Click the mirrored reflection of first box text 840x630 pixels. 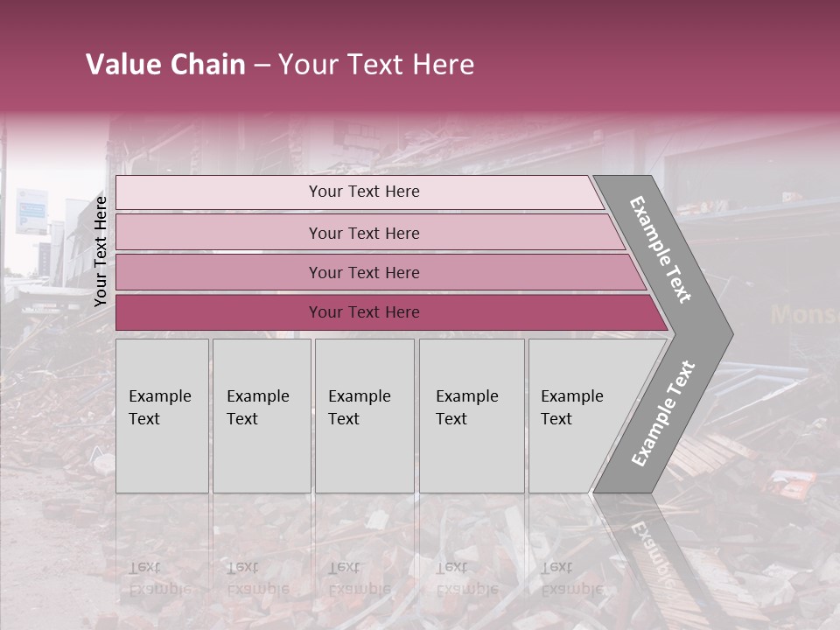159,577
